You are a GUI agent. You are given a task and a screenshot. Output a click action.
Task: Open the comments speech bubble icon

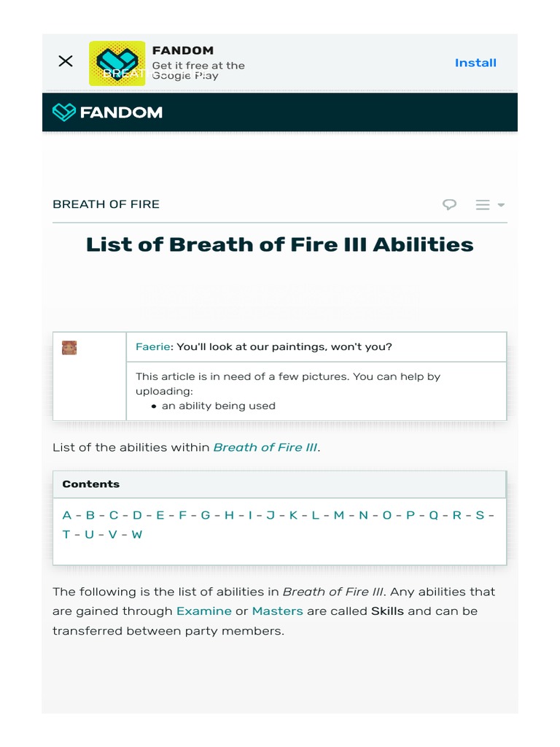pos(450,205)
